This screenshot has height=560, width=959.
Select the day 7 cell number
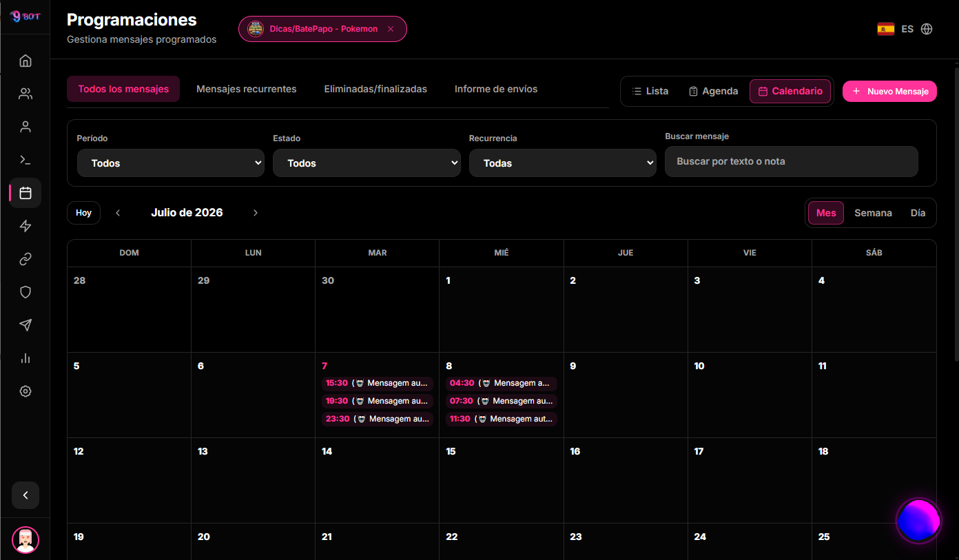[324, 366]
